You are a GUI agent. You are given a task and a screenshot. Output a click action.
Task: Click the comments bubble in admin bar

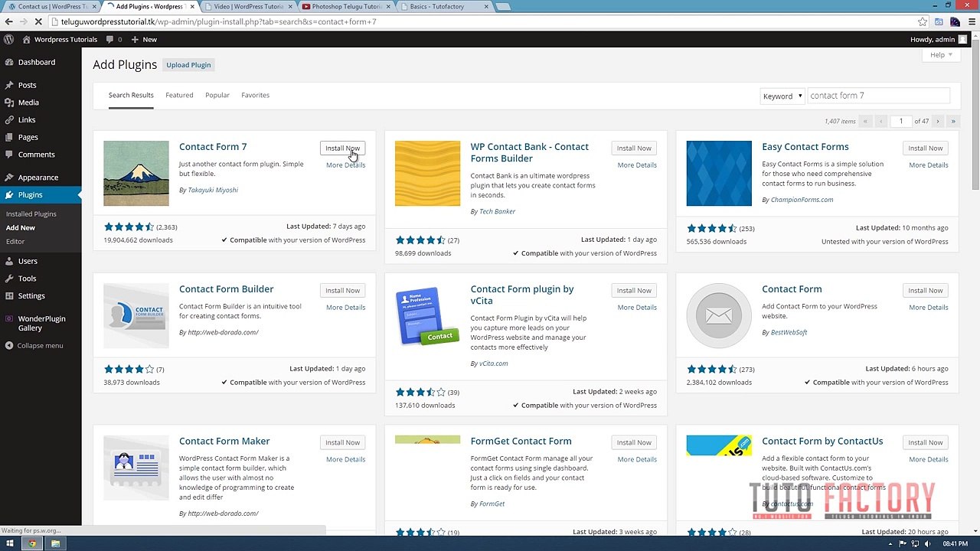click(110, 39)
